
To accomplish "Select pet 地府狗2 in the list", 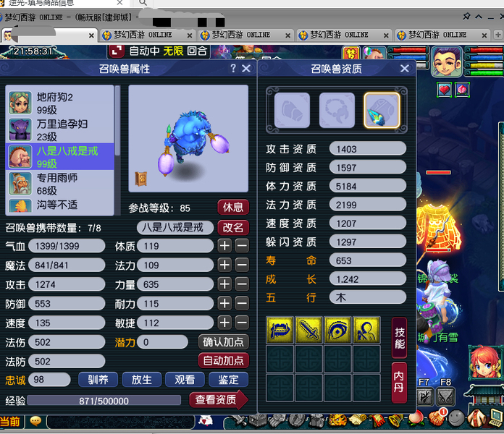I will pyautogui.click(x=60, y=103).
